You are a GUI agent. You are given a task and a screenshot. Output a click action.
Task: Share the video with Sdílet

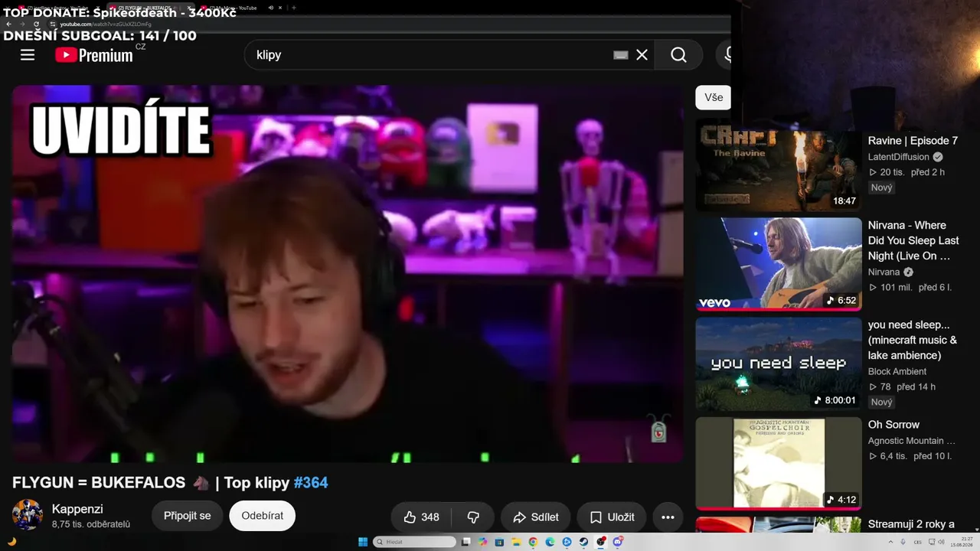coord(536,517)
